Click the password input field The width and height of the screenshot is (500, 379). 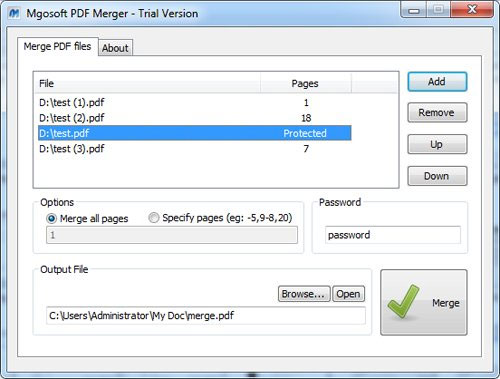(393, 235)
